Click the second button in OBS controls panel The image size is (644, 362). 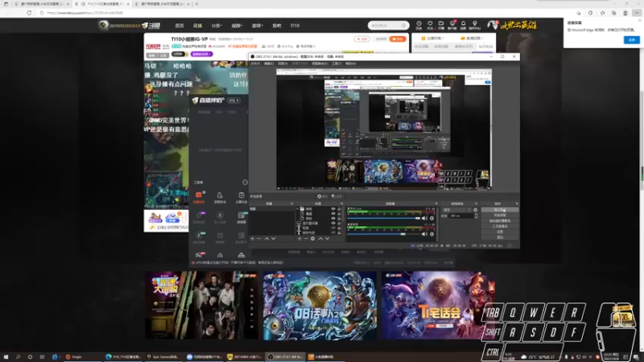click(x=500, y=215)
